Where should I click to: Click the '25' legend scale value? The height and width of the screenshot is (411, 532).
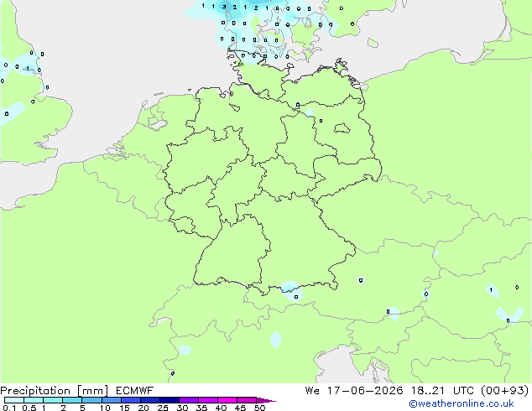[163, 408]
